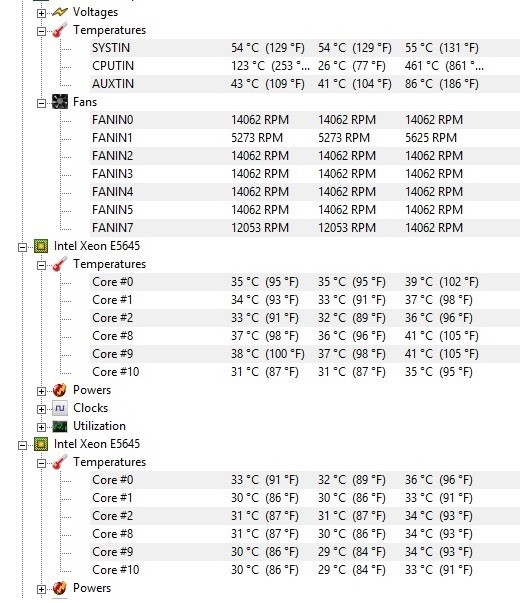Click the Clocks waveform icon

pyautogui.click(x=60, y=408)
